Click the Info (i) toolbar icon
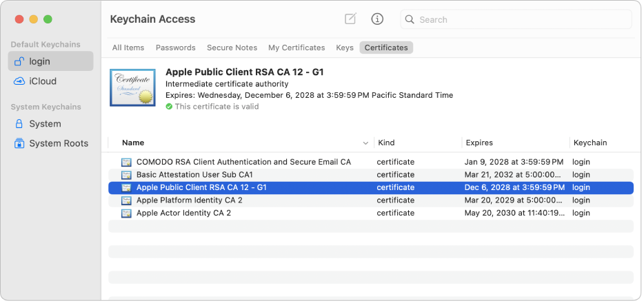This screenshot has height=303, width=644. pyautogui.click(x=377, y=19)
